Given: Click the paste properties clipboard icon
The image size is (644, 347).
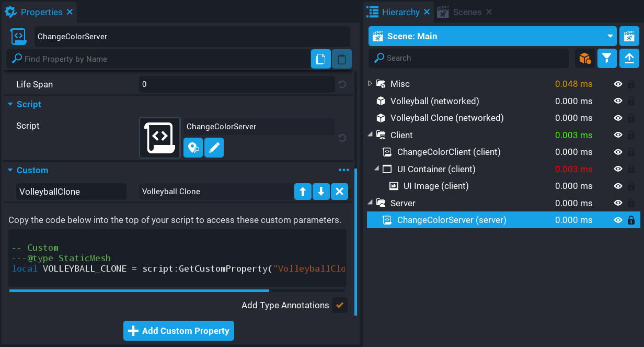Looking at the screenshot, I should (x=341, y=59).
